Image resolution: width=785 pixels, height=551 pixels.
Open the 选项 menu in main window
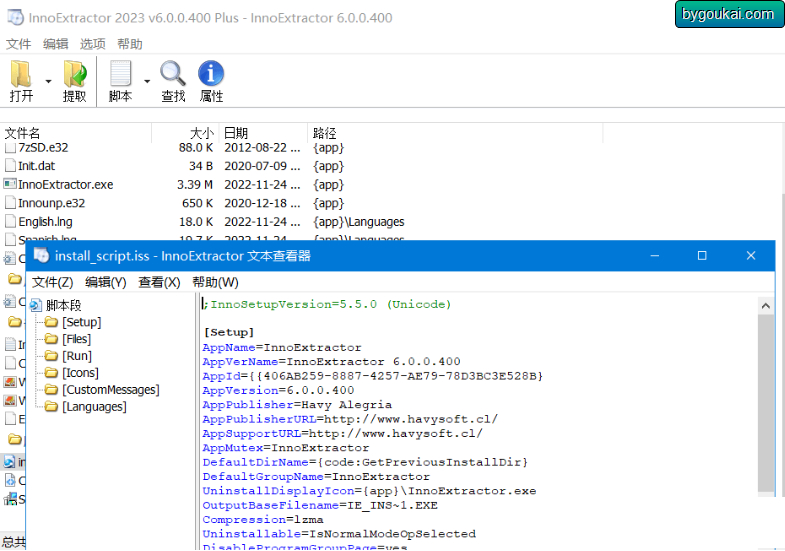tap(93, 44)
